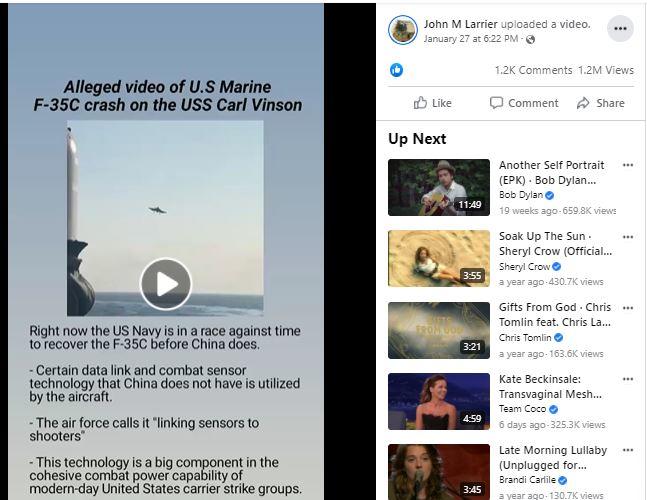
Task: View the 1.2K Comments
Action: coord(533,70)
